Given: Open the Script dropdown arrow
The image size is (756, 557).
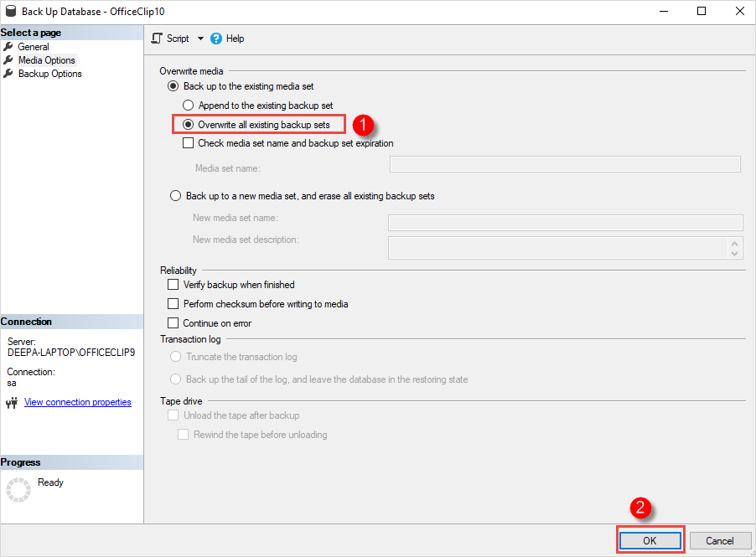Looking at the screenshot, I should pos(199,38).
